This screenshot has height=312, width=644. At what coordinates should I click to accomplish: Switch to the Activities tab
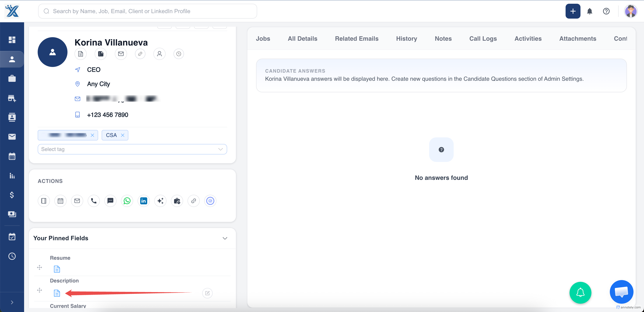pyautogui.click(x=528, y=39)
